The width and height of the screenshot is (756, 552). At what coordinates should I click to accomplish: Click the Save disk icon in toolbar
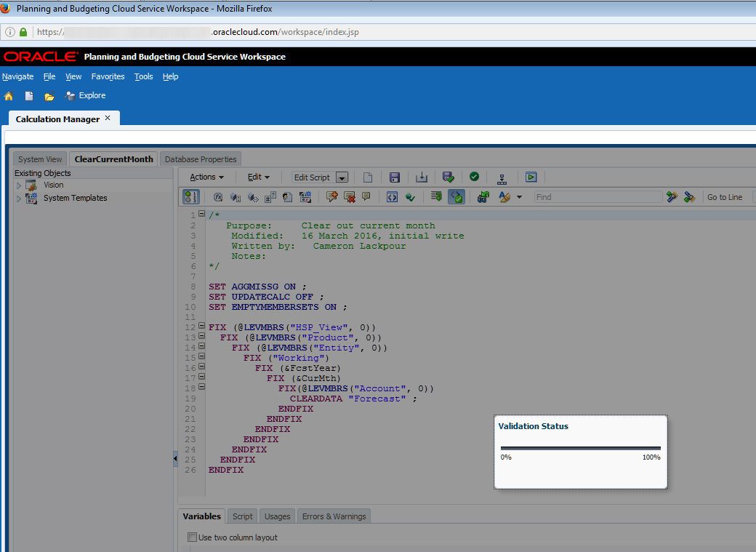click(x=395, y=177)
